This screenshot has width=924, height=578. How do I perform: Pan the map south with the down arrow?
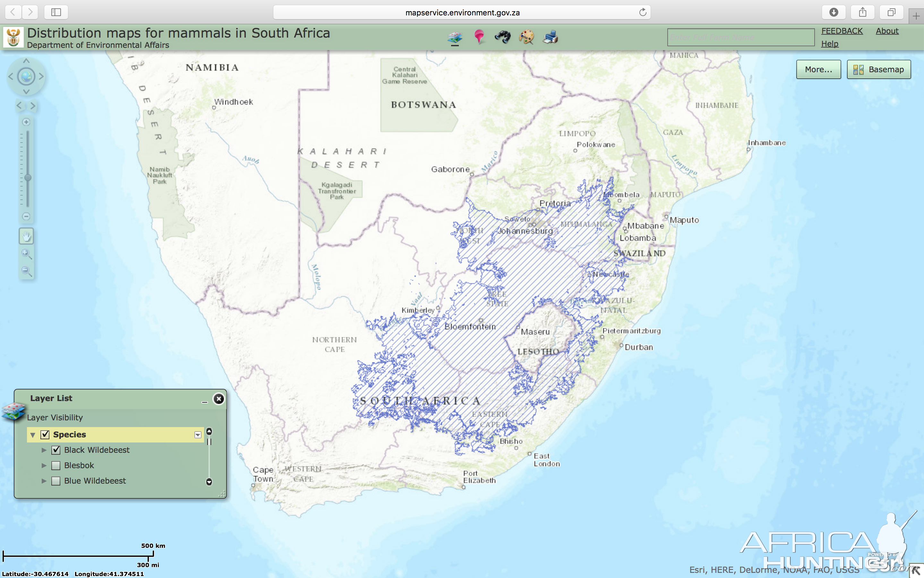point(26,92)
